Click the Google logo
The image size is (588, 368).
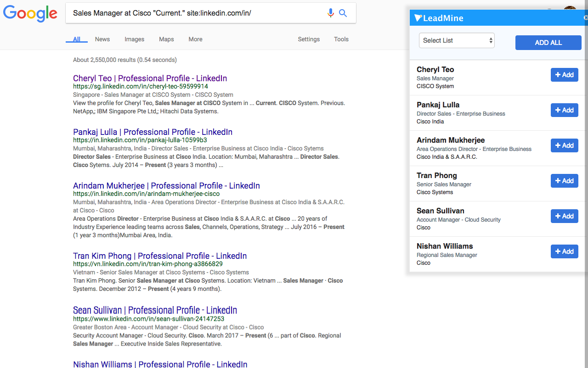click(30, 13)
